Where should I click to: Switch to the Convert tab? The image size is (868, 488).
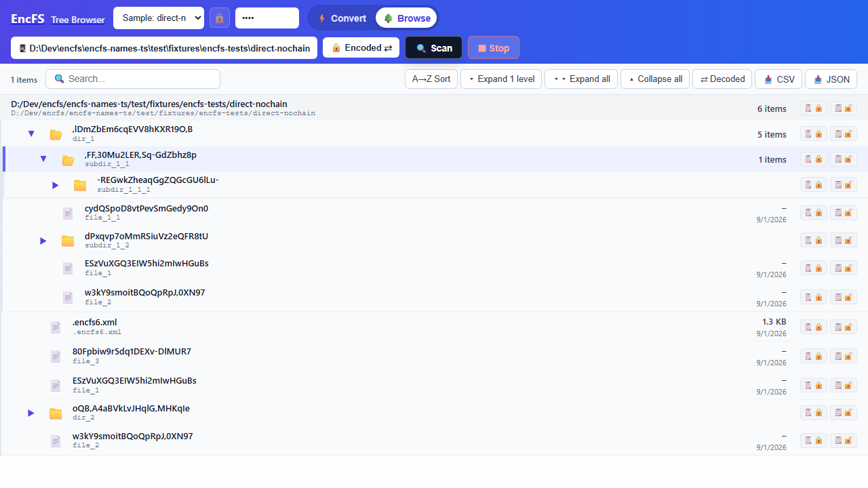click(x=342, y=18)
